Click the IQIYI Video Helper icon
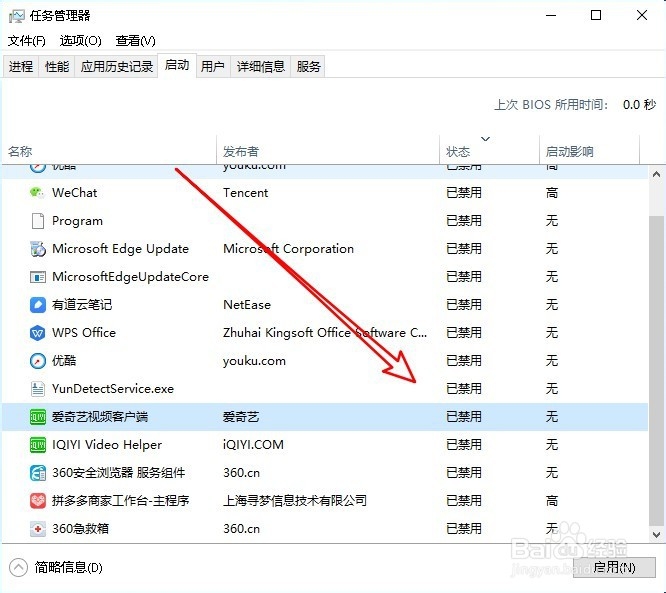This screenshot has width=666, height=593. pos(37,445)
